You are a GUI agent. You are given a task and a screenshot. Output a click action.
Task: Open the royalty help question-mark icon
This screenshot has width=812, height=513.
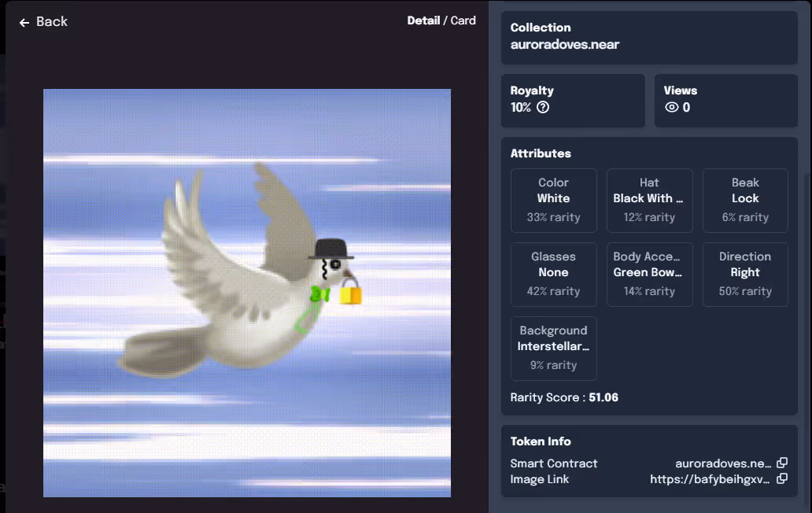pyautogui.click(x=543, y=107)
